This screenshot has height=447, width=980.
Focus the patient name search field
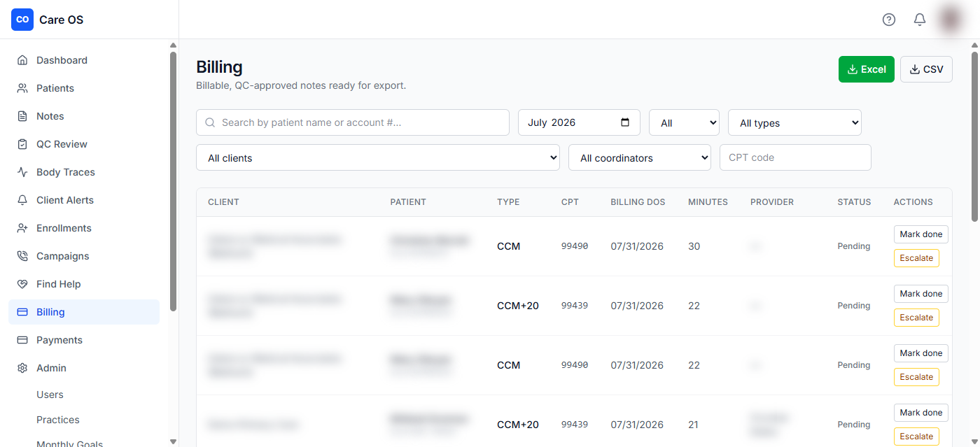tap(353, 122)
